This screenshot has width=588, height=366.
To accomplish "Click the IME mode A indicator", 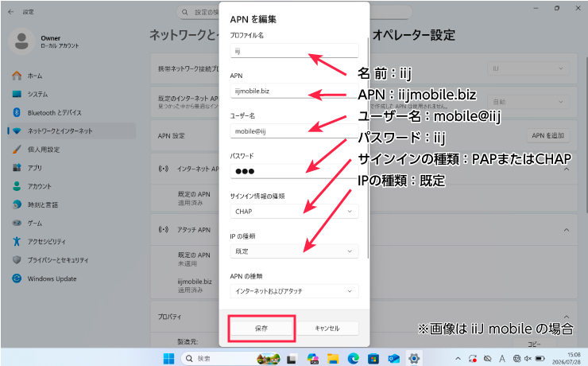I will click(502, 359).
